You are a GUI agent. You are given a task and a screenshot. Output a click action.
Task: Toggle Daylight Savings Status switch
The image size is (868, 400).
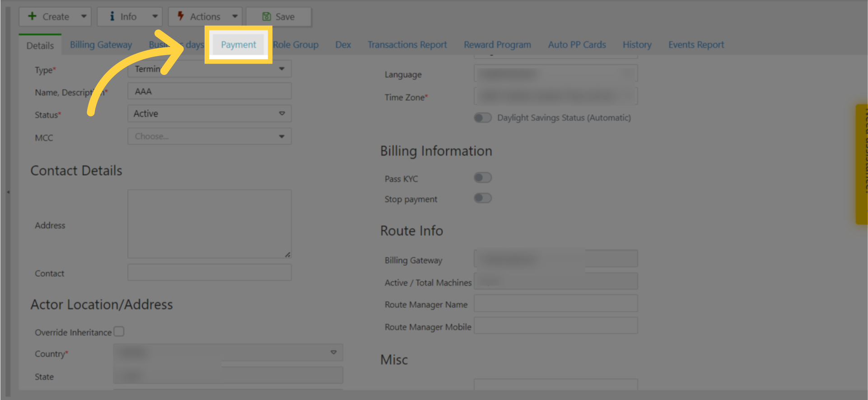coord(483,118)
